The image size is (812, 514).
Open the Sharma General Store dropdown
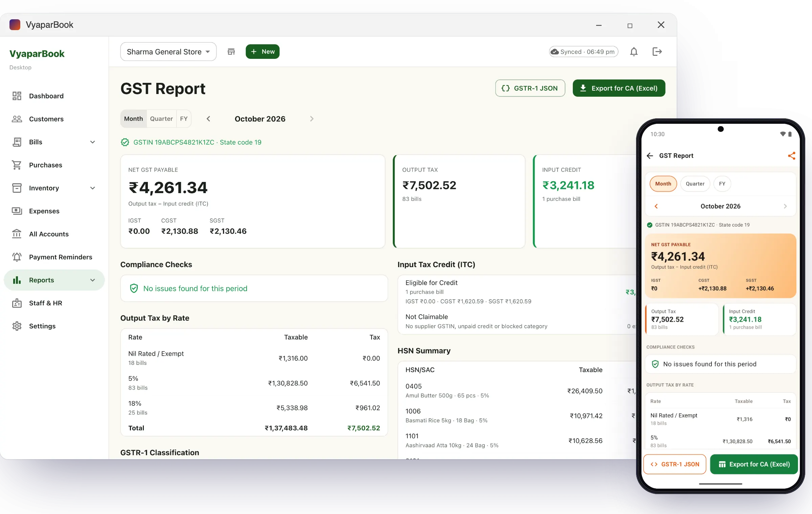coord(168,52)
